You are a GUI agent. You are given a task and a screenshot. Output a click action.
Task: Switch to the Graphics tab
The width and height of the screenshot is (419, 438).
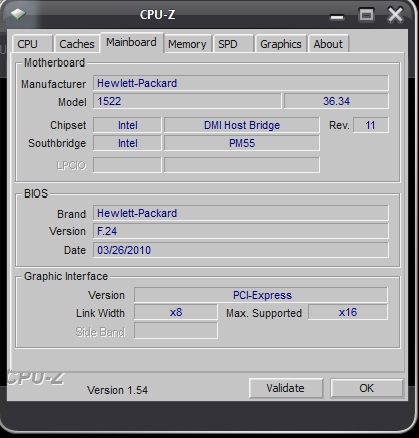click(x=281, y=44)
